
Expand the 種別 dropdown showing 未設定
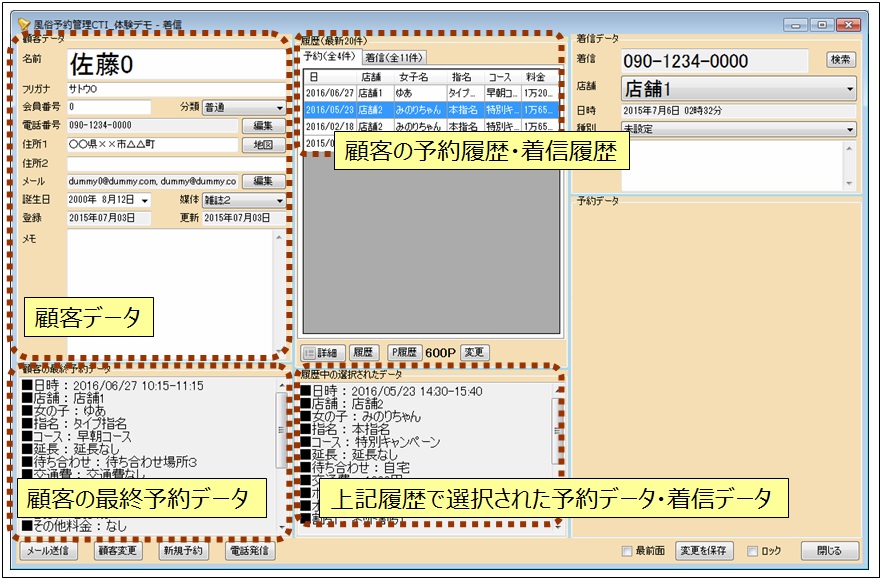pyautogui.click(x=738, y=129)
